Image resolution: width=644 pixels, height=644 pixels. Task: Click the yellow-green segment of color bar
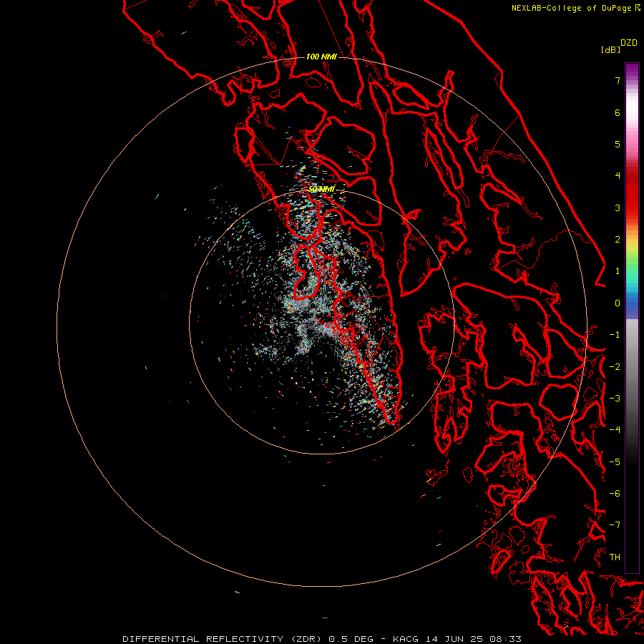coord(632,250)
